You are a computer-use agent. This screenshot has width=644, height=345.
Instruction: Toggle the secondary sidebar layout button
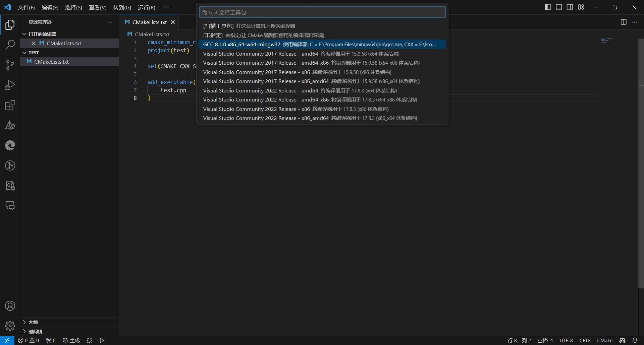click(570, 7)
